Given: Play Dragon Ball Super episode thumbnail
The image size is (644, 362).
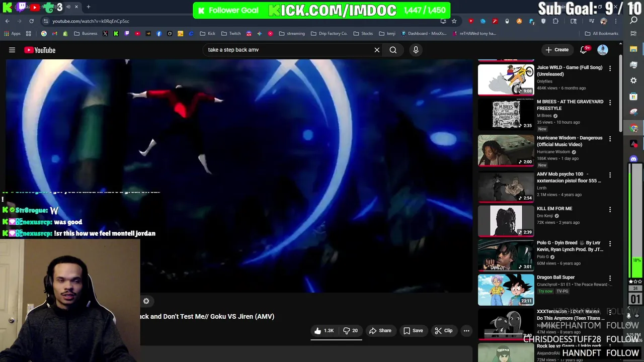Looking at the screenshot, I should [506, 290].
